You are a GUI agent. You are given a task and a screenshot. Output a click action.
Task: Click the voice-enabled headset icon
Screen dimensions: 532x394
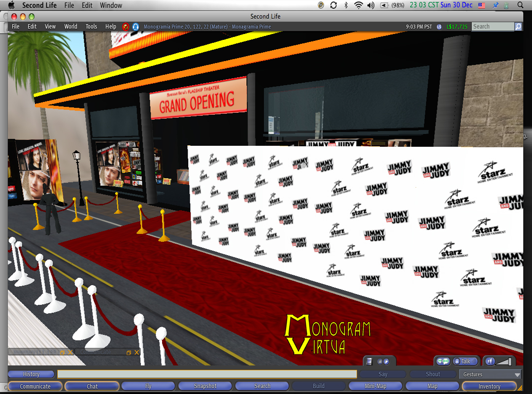135,27
